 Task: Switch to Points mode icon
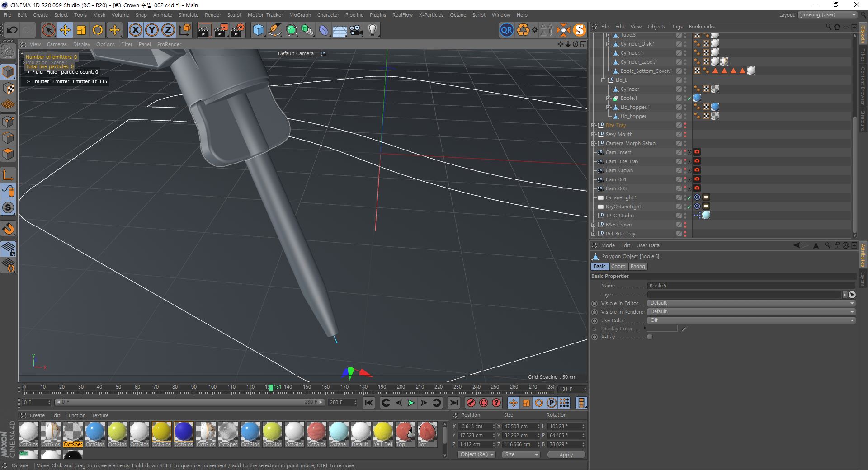click(x=8, y=122)
